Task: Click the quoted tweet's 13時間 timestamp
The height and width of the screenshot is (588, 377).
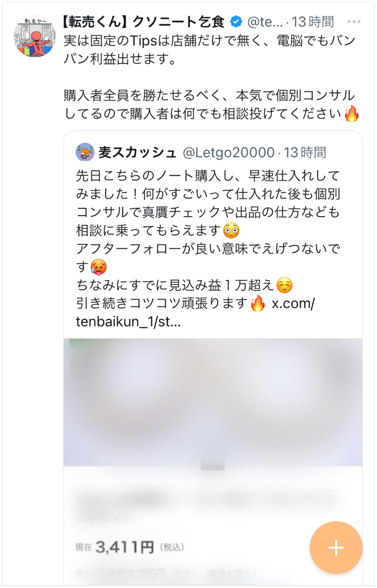Action: click(x=305, y=152)
